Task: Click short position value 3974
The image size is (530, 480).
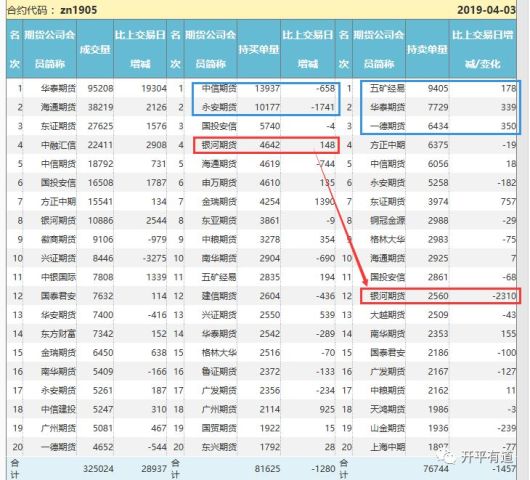Action: click(x=438, y=202)
